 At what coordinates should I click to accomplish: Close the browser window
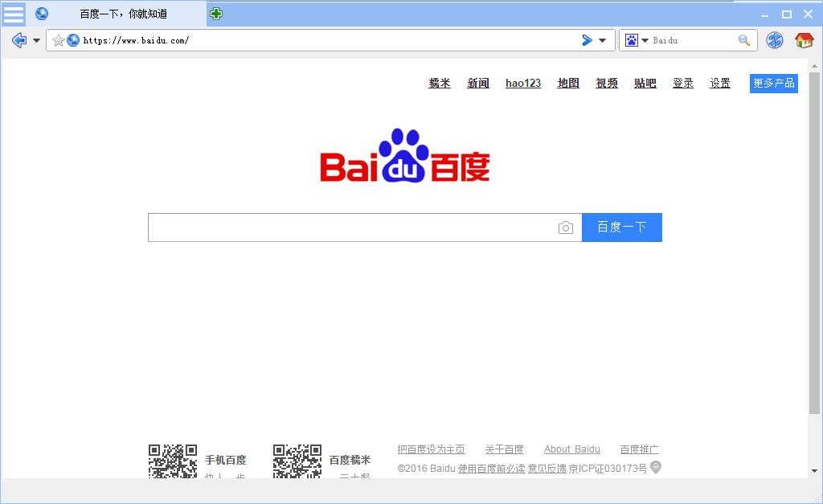[808, 14]
